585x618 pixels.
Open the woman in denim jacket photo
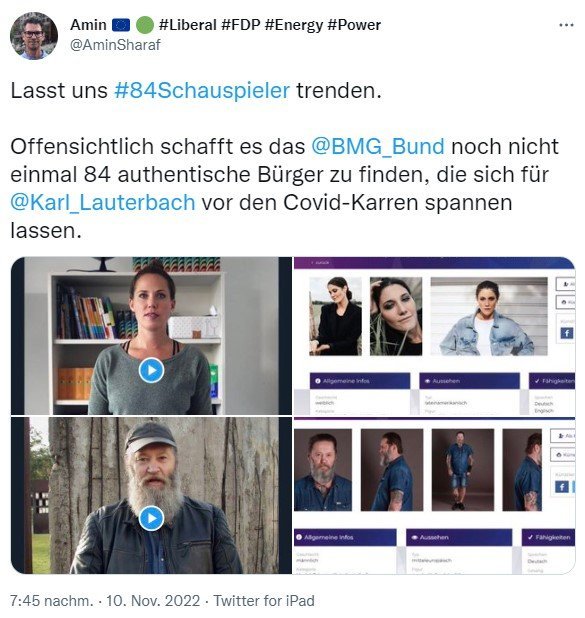coord(489,316)
